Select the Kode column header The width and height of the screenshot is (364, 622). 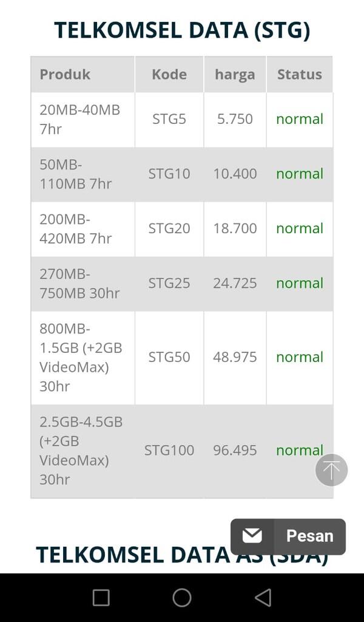tap(169, 75)
